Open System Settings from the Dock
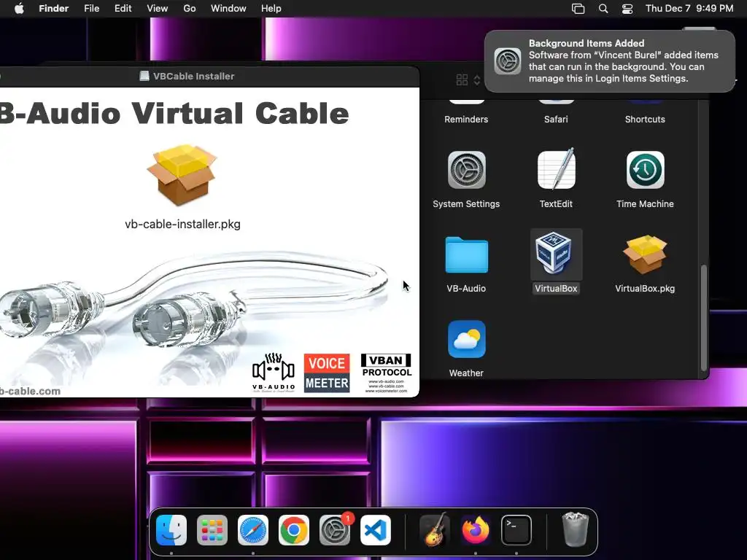747x560 pixels. pyautogui.click(x=334, y=530)
